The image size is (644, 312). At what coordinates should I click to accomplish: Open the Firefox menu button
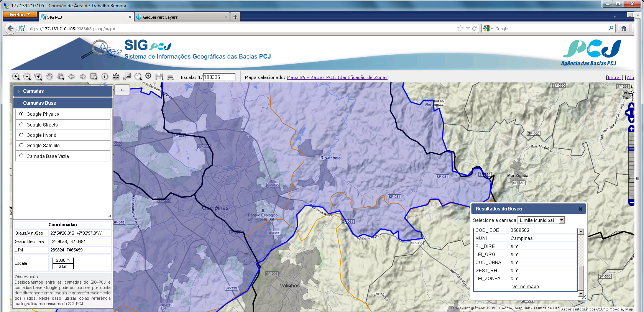coord(20,15)
